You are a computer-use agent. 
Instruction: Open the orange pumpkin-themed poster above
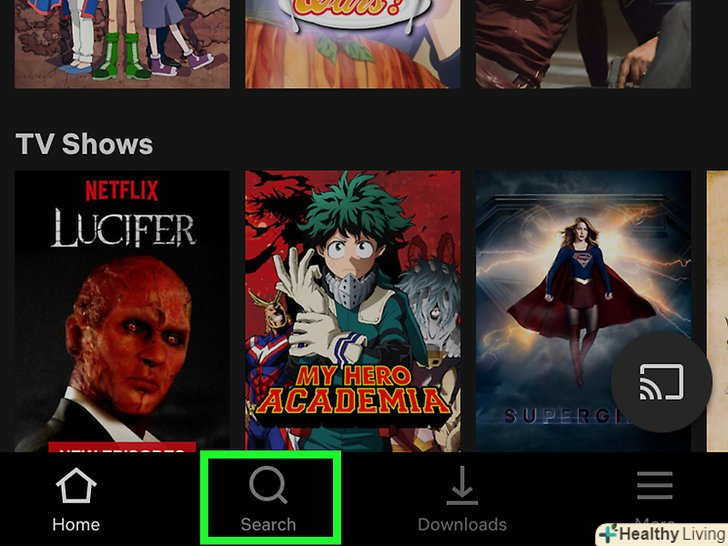click(353, 44)
